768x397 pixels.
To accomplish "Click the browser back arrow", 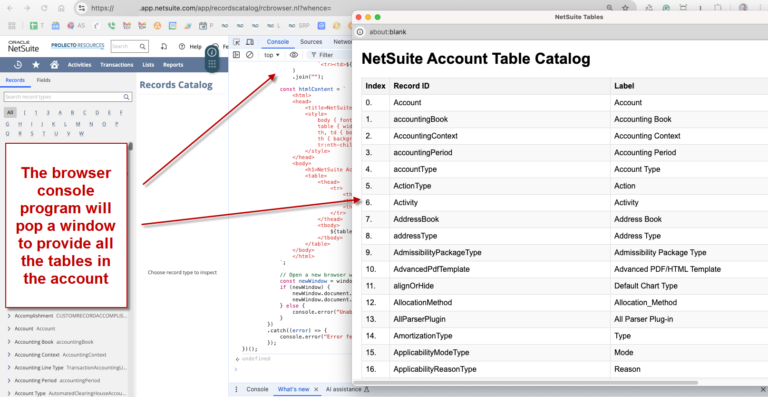I will click(x=10, y=8).
